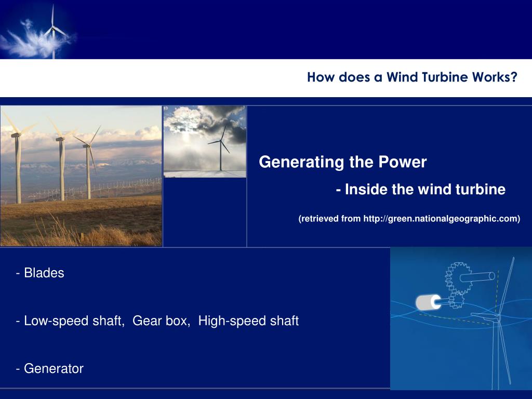Click the 'Low-speed shaft, Gear box, High-speed shaft' bullet

pos(157,321)
